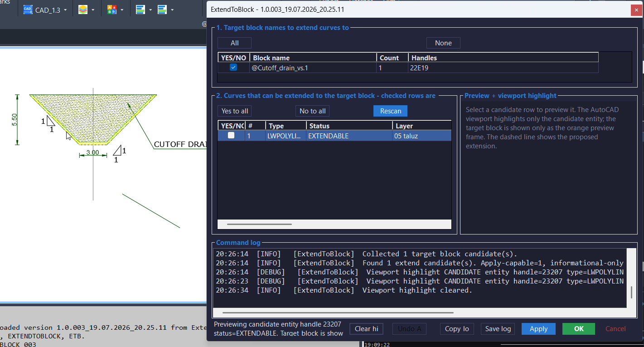Select Yes to all curves
644x347 pixels.
[235, 111]
